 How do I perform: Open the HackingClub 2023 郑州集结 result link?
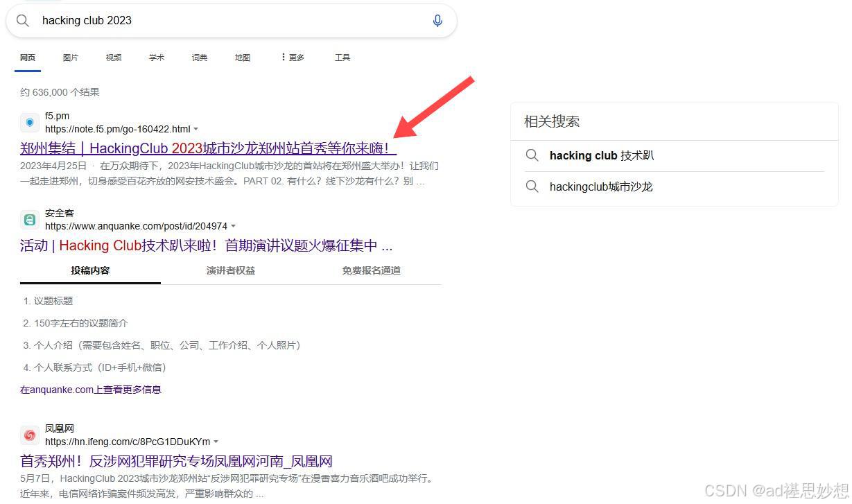point(207,148)
